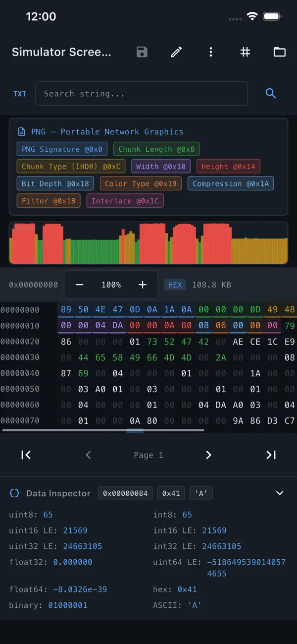Viewport: 297px width, 644px height.
Task: Tap the 0x00000084 offset chip
Action: click(x=125, y=493)
